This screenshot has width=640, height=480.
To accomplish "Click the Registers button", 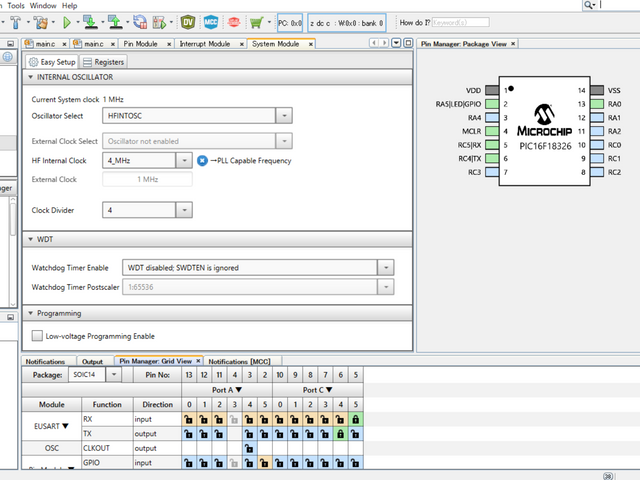I will tap(104, 62).
